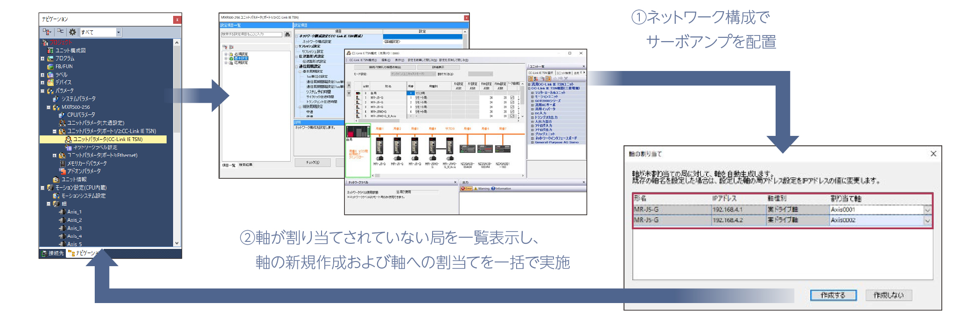Image resolution: width=980 pixels, height=318 pixels.
Task: Select the NZ2GN2B1-16D module in network diagram
Action: pyautogui.click(x=503, y=149)
